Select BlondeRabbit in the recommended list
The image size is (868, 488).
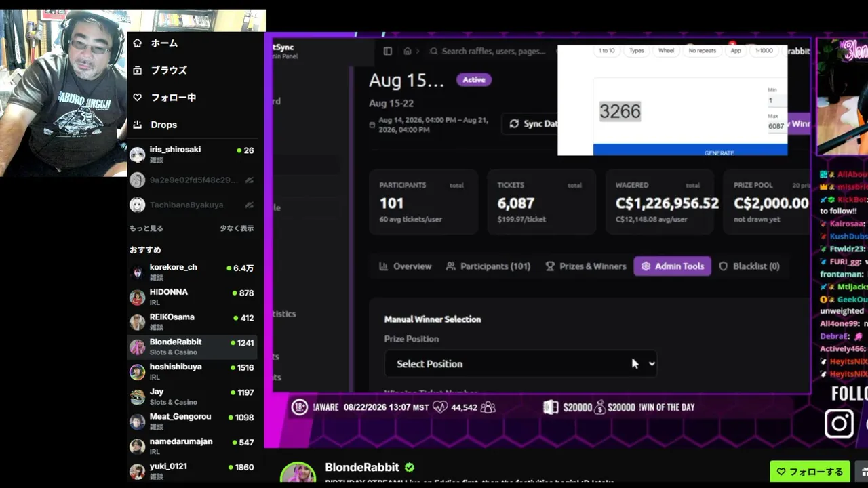tap(193, 347)
